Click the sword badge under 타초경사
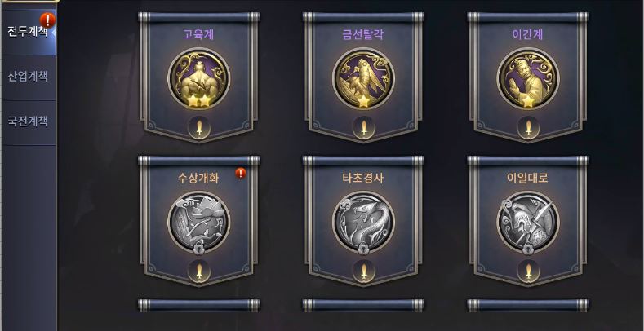644x331 pixels. 364,271
